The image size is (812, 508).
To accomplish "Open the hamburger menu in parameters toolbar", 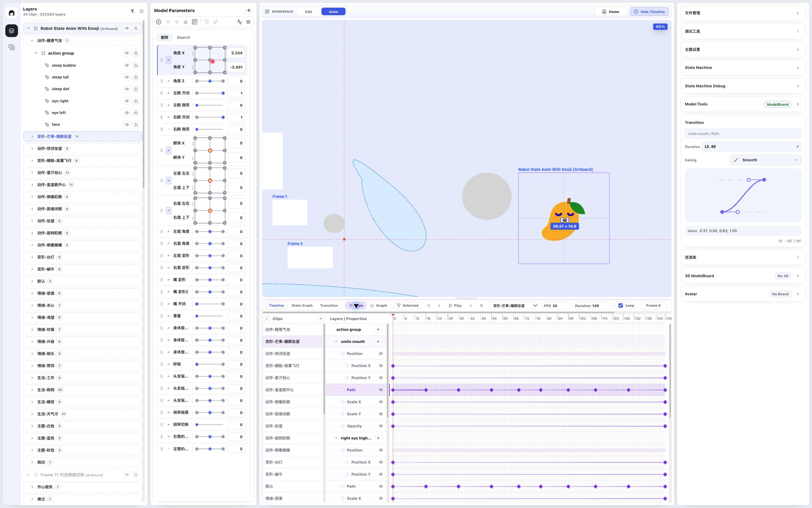I will (249, 22).
